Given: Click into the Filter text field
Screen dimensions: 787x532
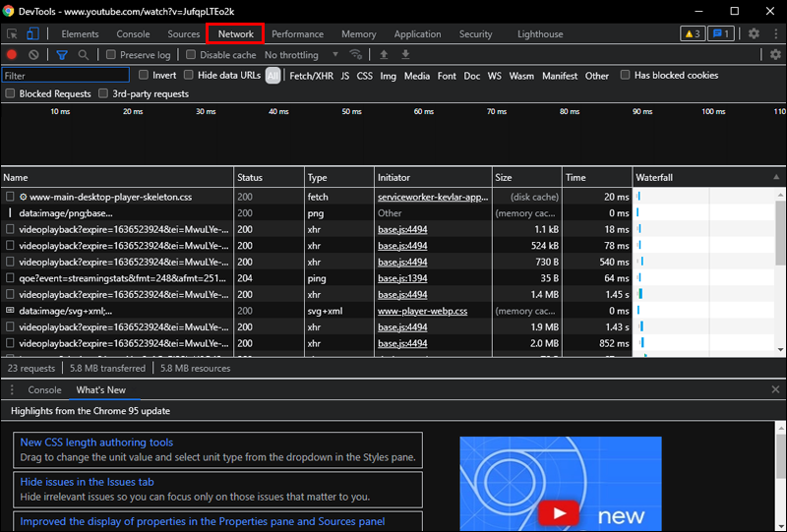Looking at the screenshot, I should (66, 76).
